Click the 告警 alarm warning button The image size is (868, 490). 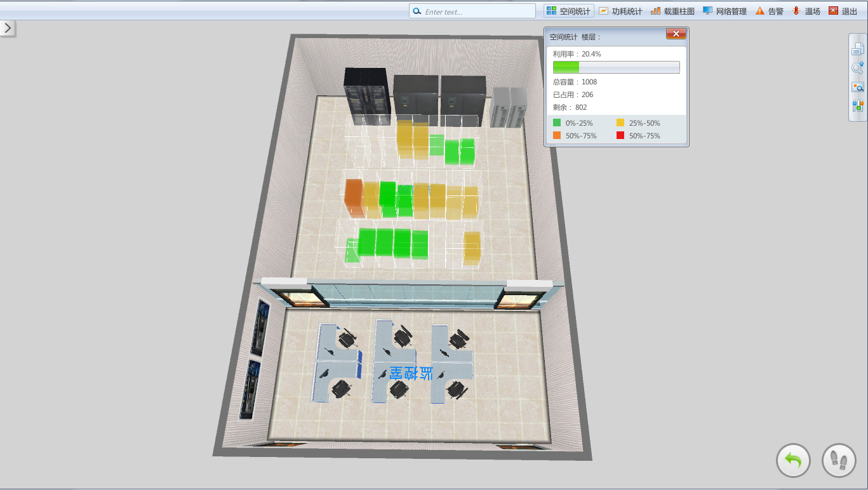pos(769,11)
